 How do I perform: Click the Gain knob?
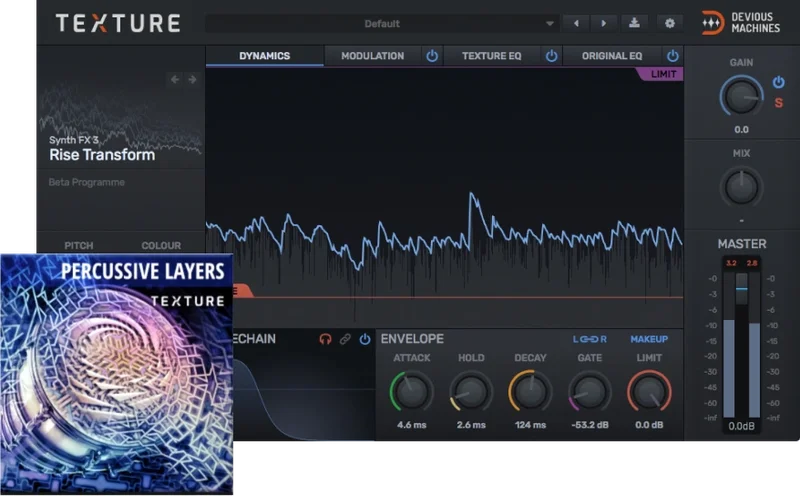[741, 96]
